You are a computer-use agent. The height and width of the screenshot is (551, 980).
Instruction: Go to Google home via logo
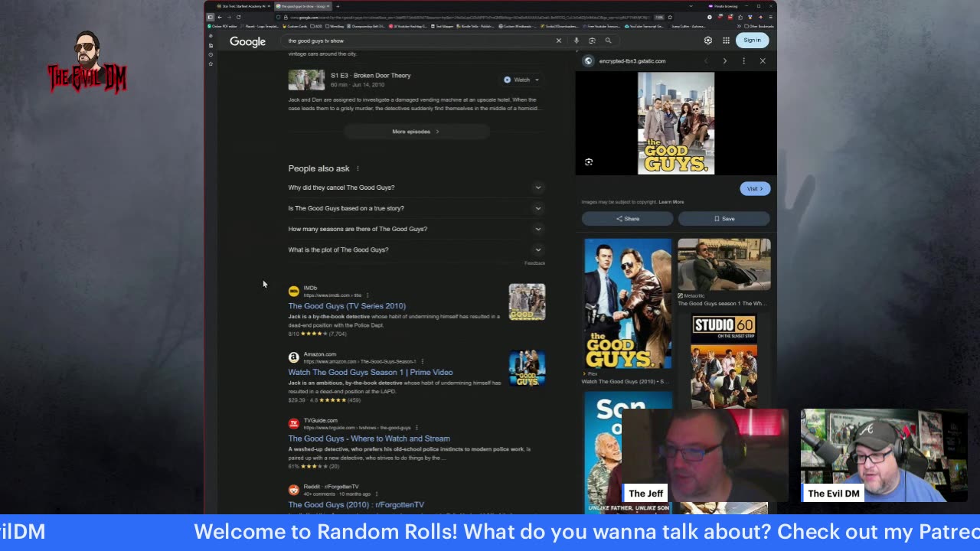point(247,41)
